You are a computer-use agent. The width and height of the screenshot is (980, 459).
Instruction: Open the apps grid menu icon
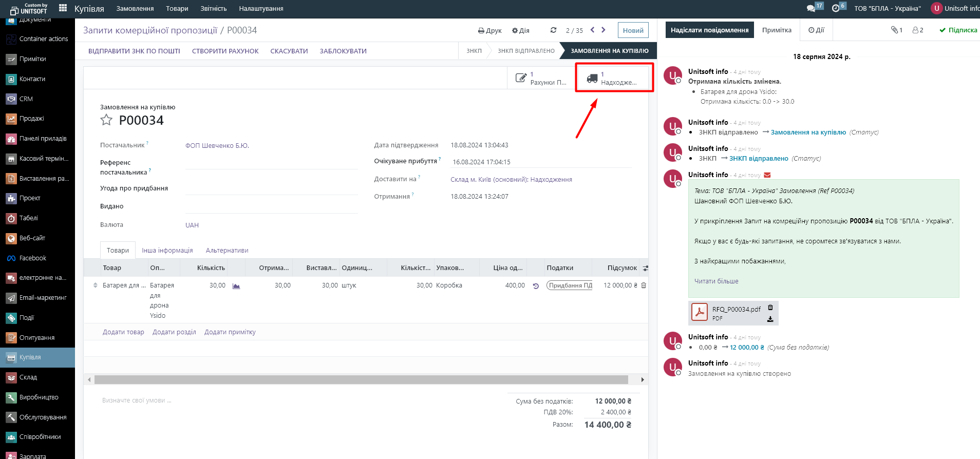63,8
